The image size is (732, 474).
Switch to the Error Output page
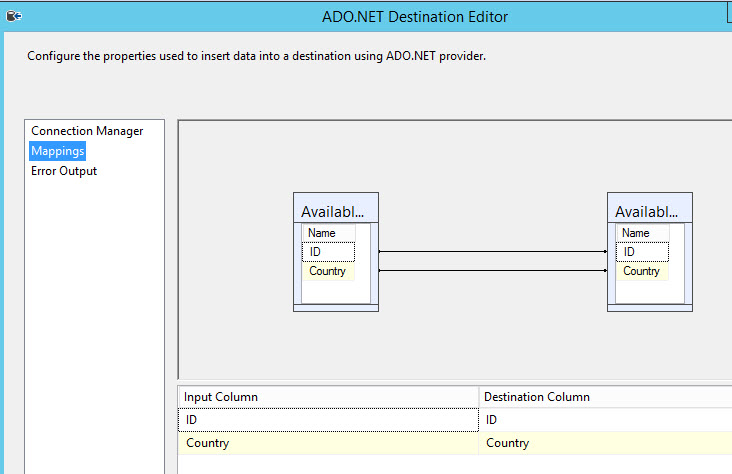click(64, 171)
